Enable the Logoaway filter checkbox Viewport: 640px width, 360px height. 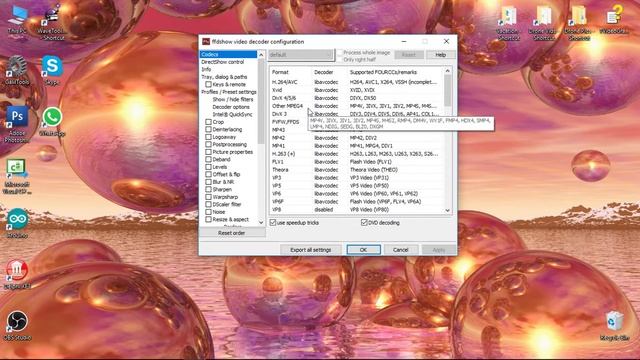208,137
